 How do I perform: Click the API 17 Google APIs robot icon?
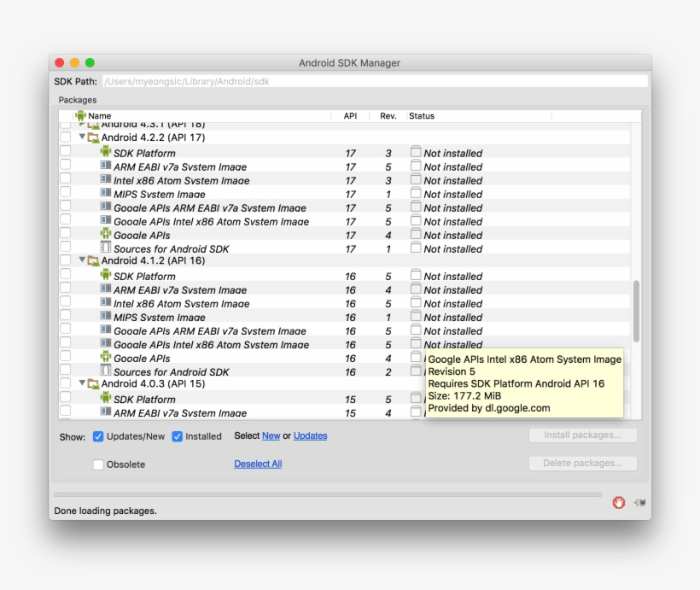(105, 234)
